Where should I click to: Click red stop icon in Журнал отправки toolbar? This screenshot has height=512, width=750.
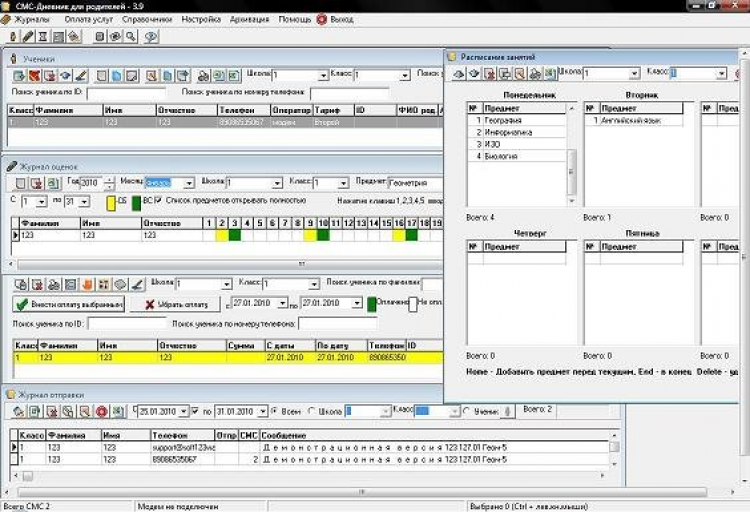[101, 412]
